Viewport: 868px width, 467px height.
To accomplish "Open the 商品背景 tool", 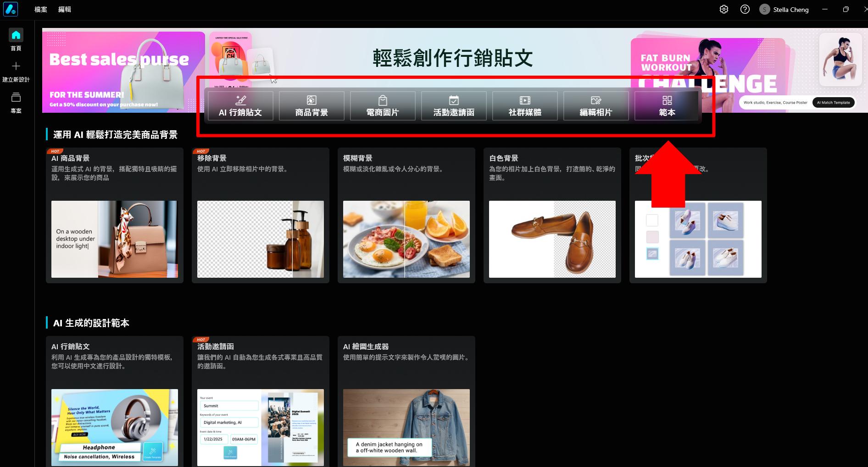I will click(311, 106).
